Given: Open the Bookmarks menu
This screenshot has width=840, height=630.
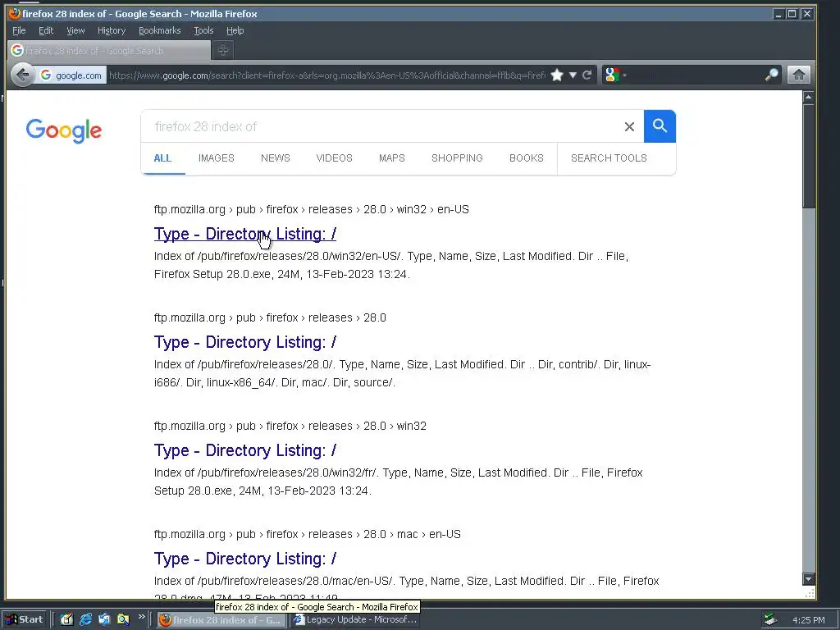Looking at the screenshot, I should [x=160, y=30].
